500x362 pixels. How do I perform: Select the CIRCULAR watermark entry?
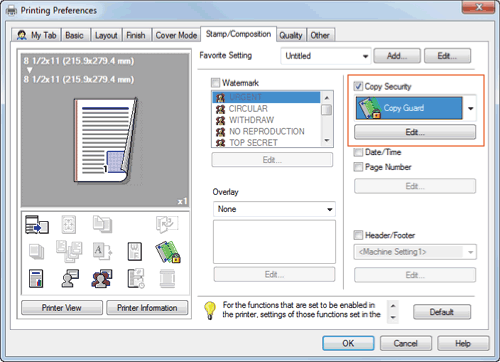[266, 109]
